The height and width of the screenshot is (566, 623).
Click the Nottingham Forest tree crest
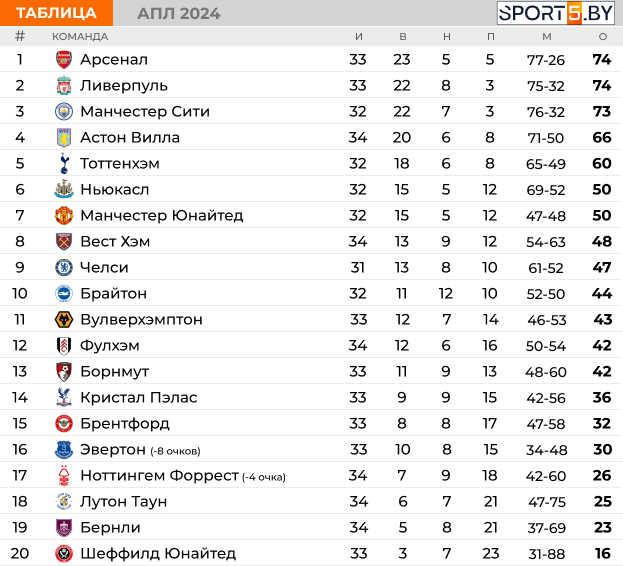64,475
